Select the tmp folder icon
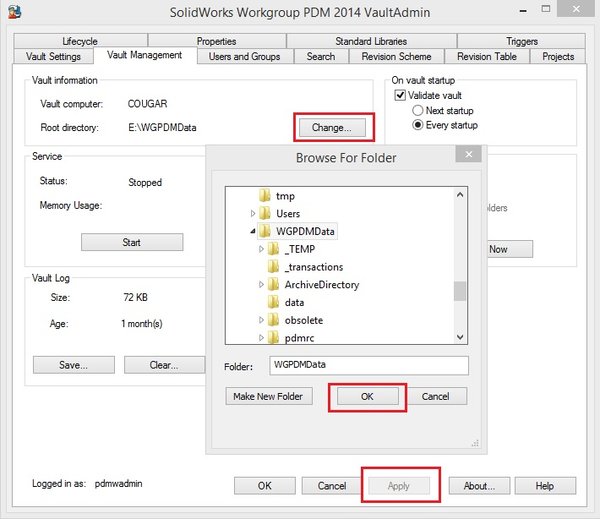This screenshot has width=600, height=519. 264,196
